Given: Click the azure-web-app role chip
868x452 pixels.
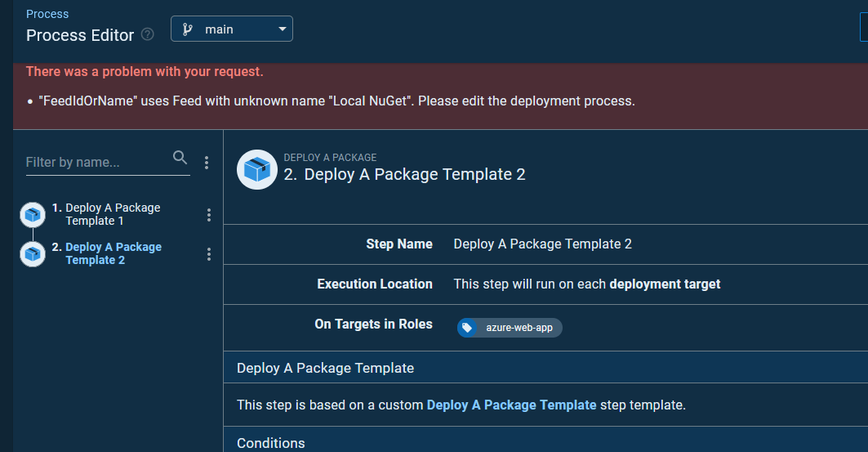Looking at the screenshot, I should pos(510,328).
